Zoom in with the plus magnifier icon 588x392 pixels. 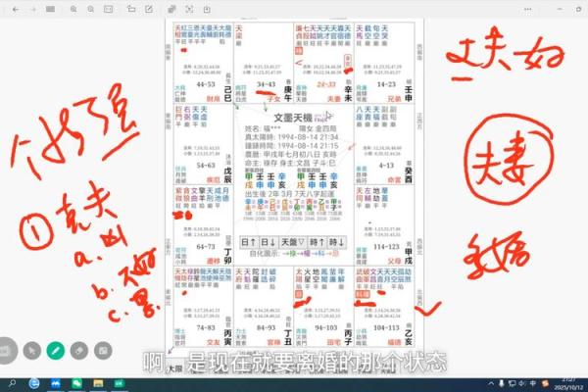[73, 9]
